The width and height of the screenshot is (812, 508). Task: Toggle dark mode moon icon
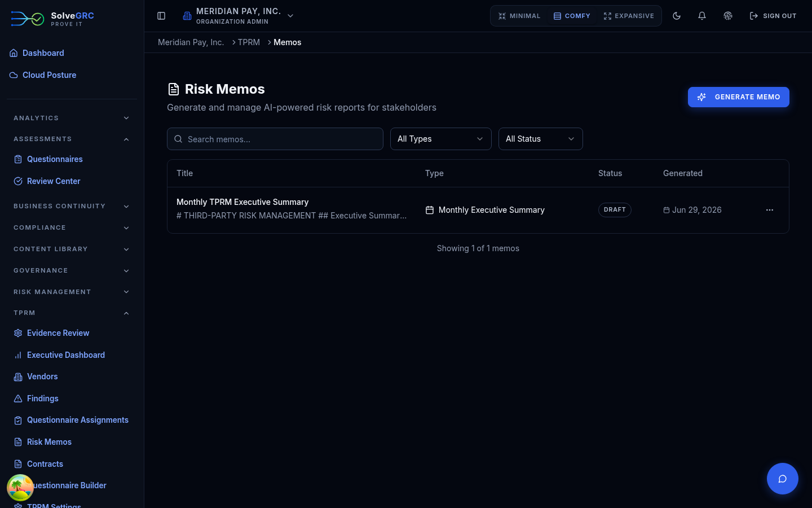pos(677,16)
